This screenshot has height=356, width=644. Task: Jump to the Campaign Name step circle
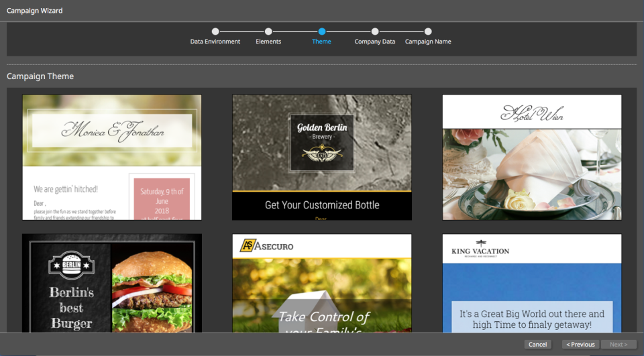(x=428, y=32)
